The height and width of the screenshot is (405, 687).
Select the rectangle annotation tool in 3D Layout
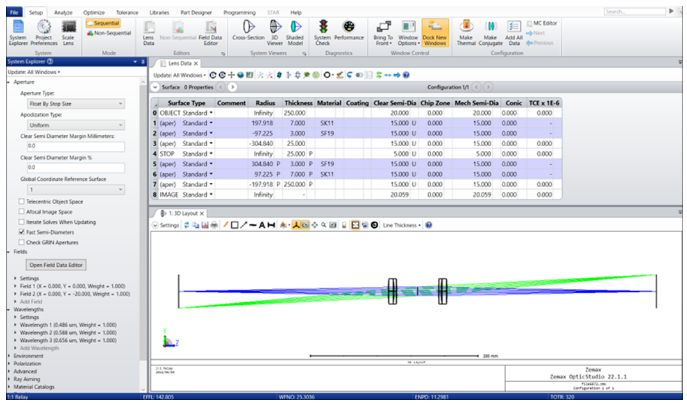[x=234, y=225]
